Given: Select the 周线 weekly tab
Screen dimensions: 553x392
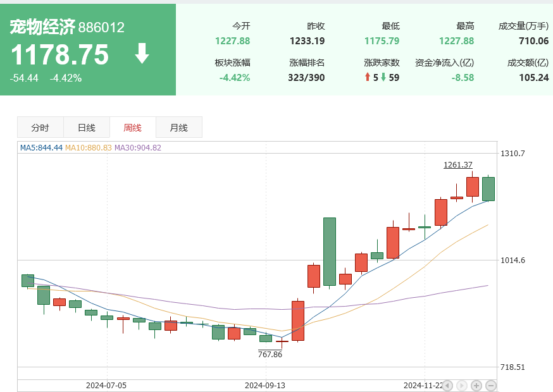Looking at the screenshot, I should pos(132,127).
